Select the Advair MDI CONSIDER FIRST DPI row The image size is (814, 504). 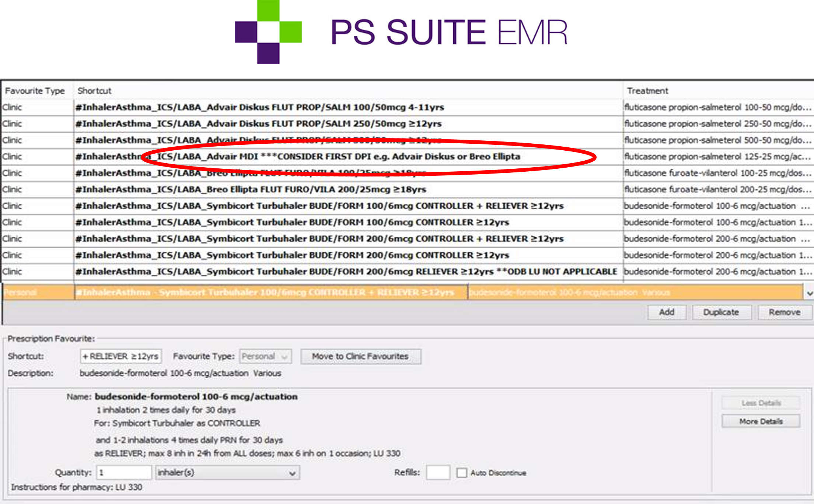click(407, 157)
